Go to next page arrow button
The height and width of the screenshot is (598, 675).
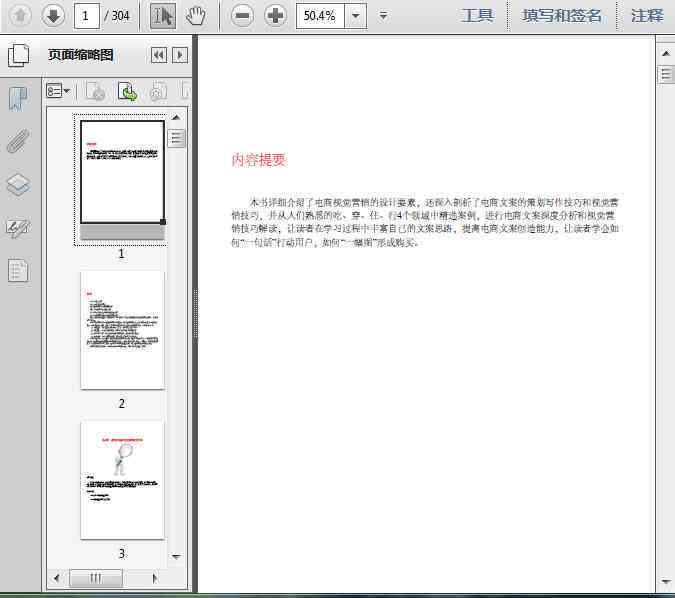coord(53,16)
